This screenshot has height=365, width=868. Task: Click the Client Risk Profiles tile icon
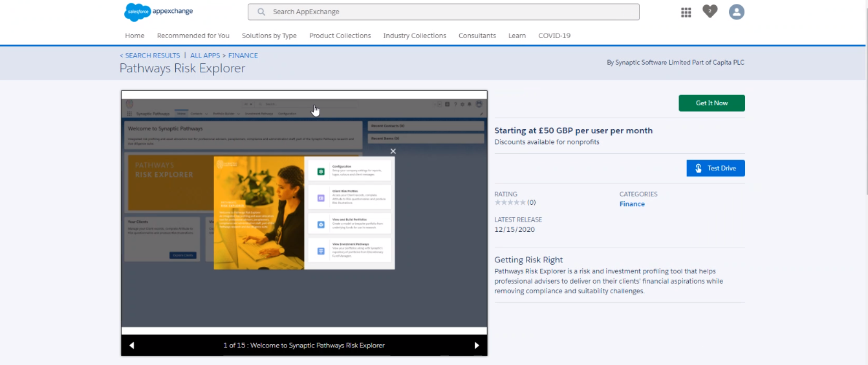(x=321, y=198)
